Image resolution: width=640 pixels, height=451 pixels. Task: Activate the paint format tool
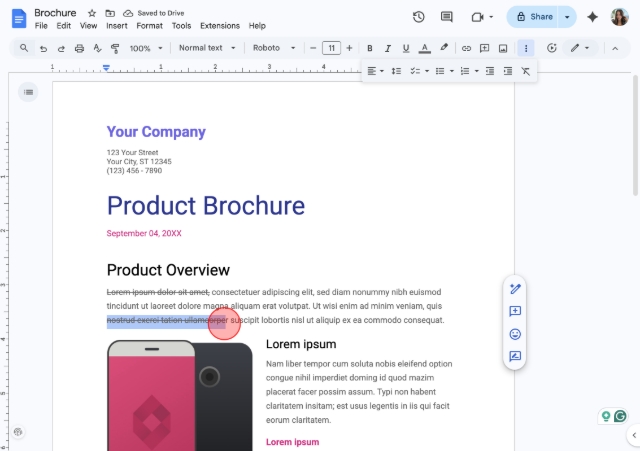[115, 49]
